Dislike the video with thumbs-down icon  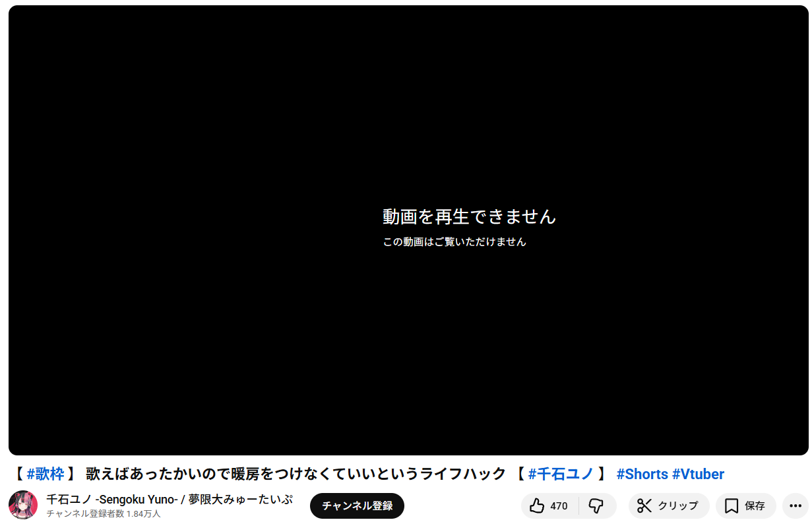tap(597, 506)
